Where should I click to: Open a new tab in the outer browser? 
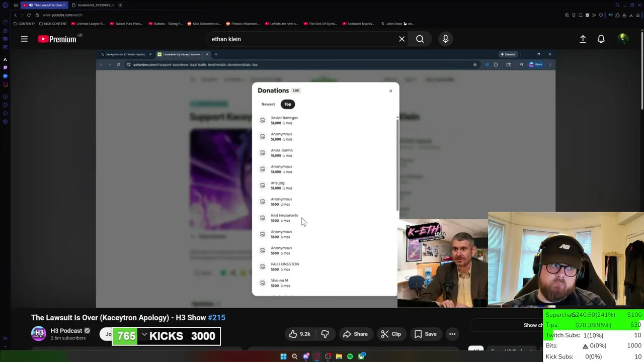[x=120, y=5]
